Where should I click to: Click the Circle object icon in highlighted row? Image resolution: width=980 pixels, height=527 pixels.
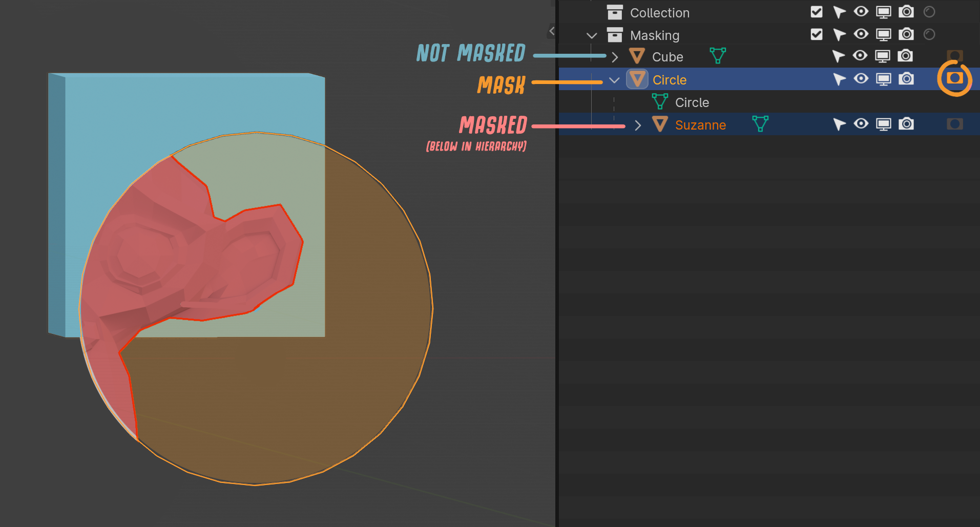pos(637,79)
